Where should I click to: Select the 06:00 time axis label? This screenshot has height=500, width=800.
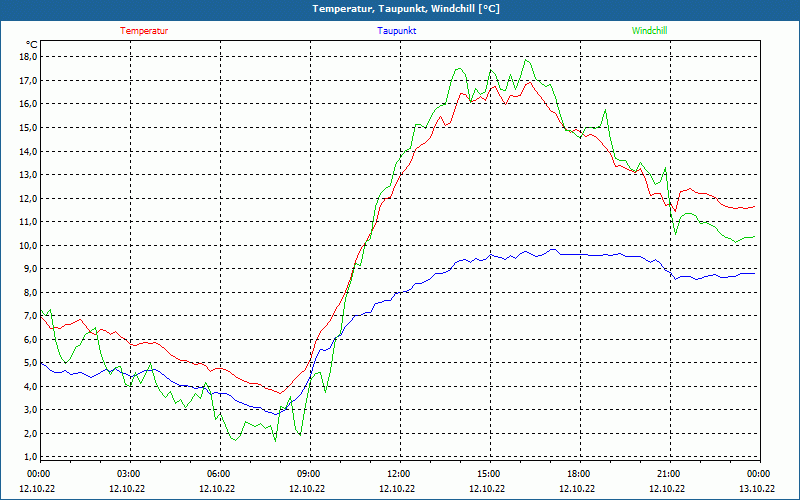[x=219, y=474]
